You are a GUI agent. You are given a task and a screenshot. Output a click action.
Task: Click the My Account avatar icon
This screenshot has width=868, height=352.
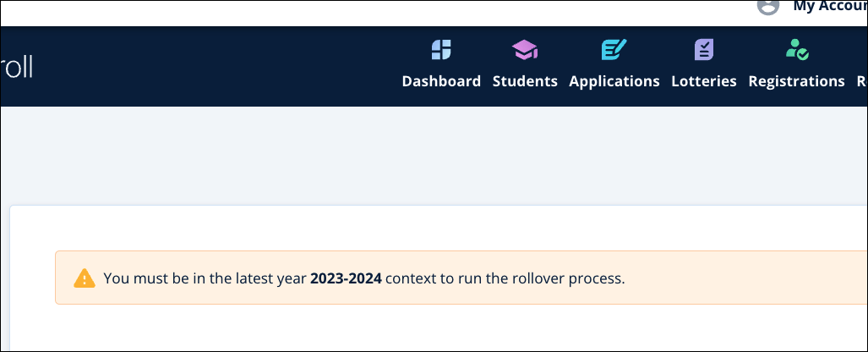pos(767,6)
